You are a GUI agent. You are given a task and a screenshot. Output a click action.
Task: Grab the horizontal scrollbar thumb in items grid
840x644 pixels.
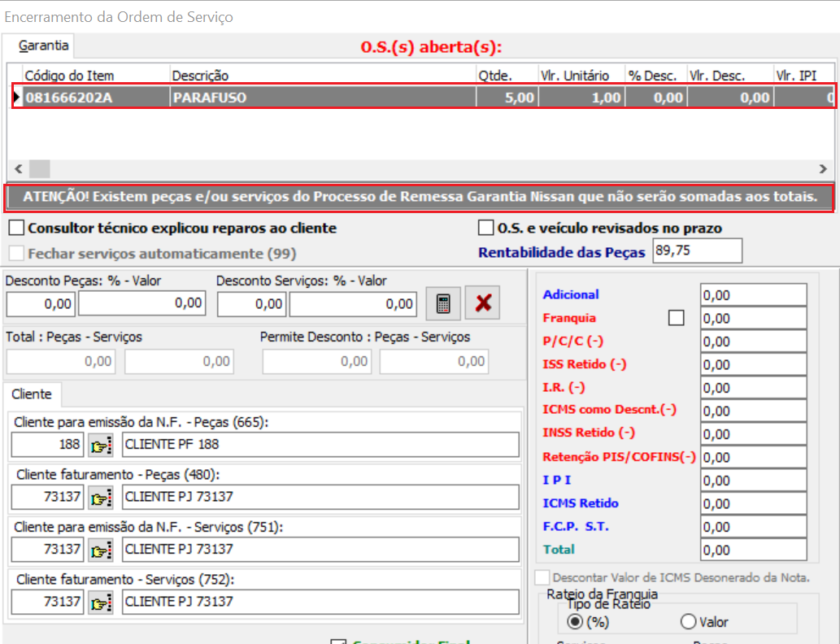39,169
